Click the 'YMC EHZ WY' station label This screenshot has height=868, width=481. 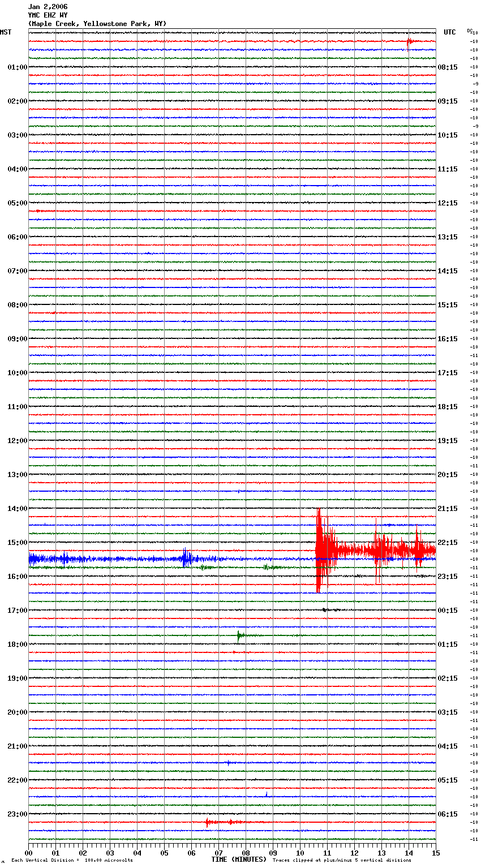pyautogui.click(x=48, y=15)
